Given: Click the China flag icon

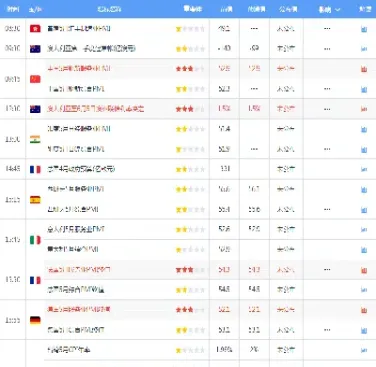Looking at the screenshot, I should click(x=35, y=79).
